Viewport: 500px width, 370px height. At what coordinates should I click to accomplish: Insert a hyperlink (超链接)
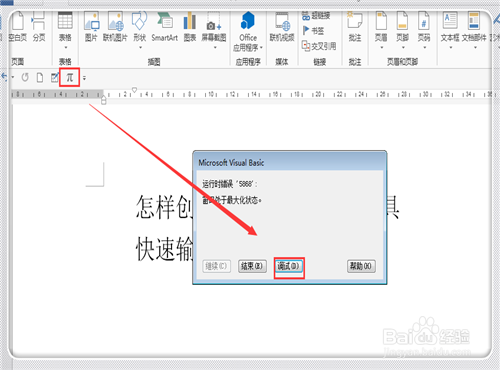coord(316,15)
